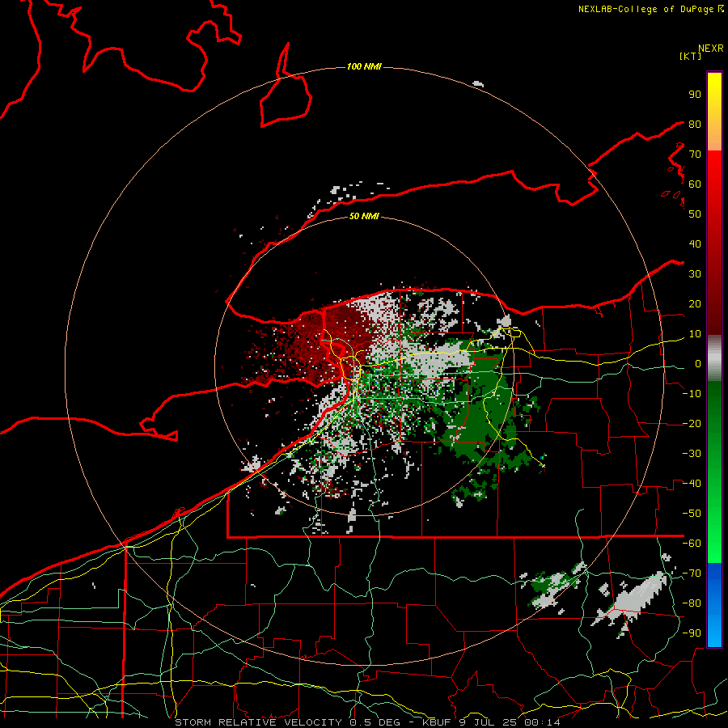This screenshot has height=728, width=728.
Task: Click the 80 value on the velocity scale
Action: [695, 124]
